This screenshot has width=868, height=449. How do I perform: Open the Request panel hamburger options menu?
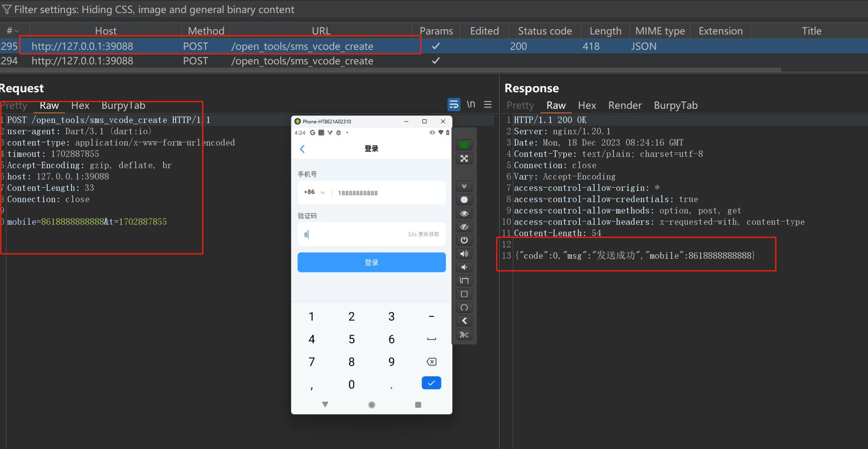coord(488,104)
